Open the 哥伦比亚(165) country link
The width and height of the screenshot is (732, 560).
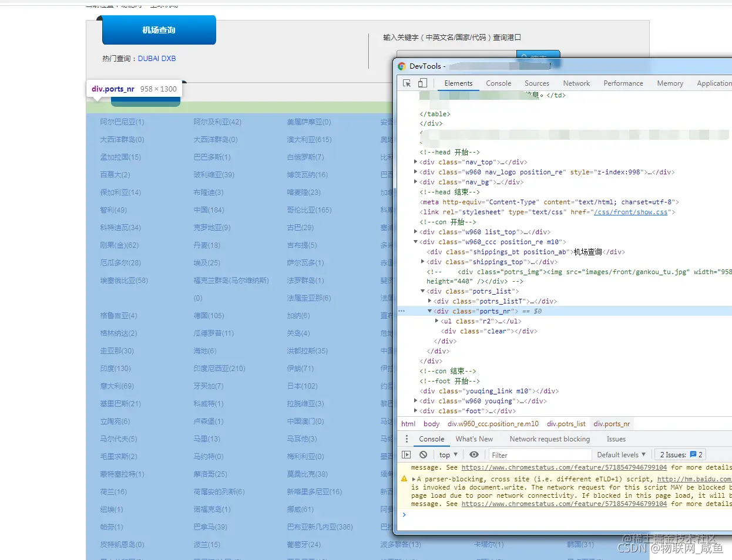point(309,210)
